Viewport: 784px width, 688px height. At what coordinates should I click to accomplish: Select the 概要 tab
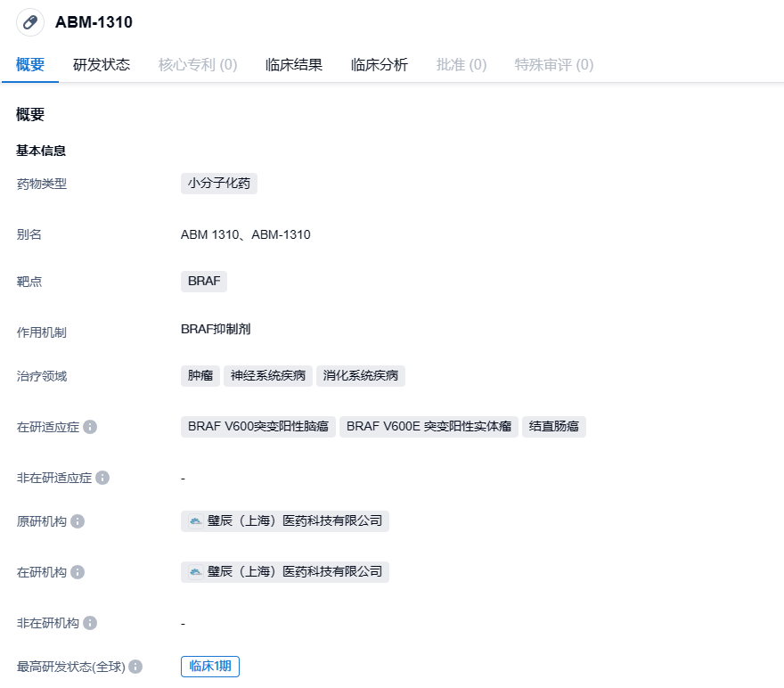click(x=30, y=65)
